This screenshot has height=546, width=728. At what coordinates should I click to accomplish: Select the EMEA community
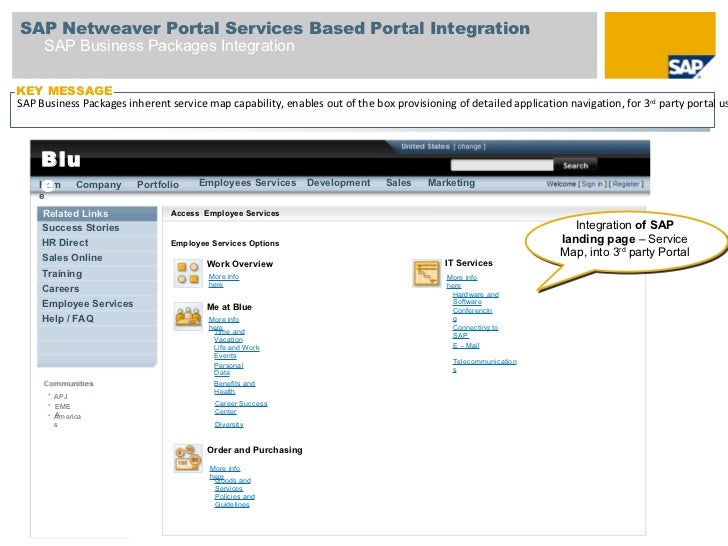click(x=62, y=409)
